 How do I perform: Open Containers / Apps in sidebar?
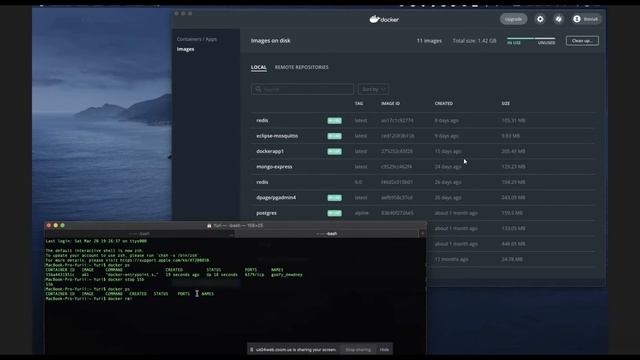197,39
